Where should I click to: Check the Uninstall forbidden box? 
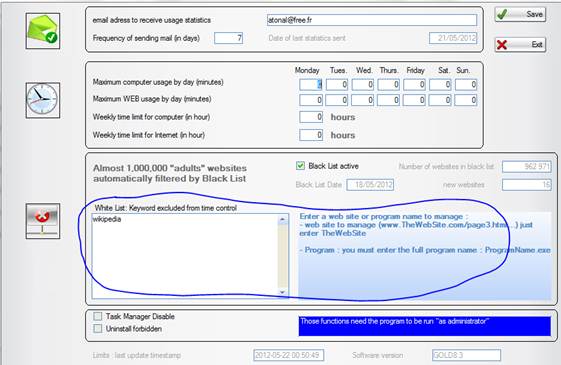pyautogui.click(x=97, y=328)
